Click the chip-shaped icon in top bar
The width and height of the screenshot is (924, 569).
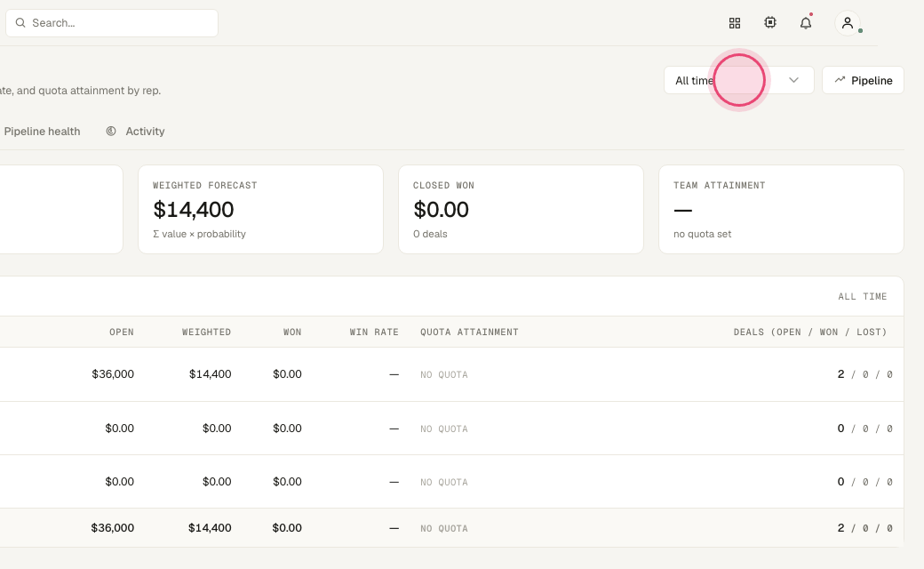click(x=770, y=22)
